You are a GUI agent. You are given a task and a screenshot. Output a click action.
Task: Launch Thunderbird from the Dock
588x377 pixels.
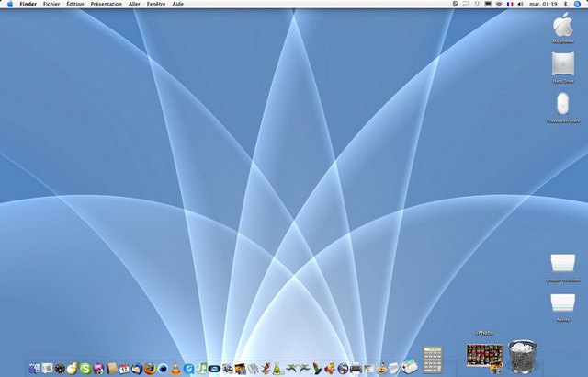137,369
